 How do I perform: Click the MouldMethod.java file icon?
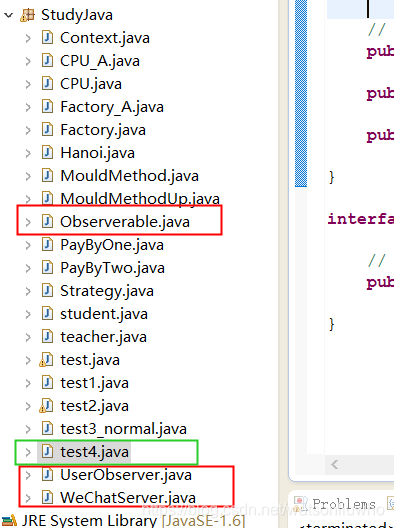[47, 176]
